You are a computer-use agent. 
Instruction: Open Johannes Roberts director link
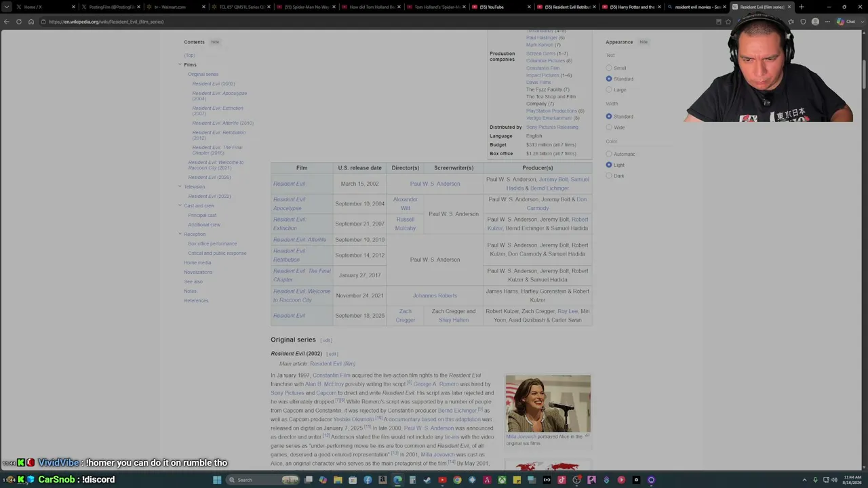(435, 296)
